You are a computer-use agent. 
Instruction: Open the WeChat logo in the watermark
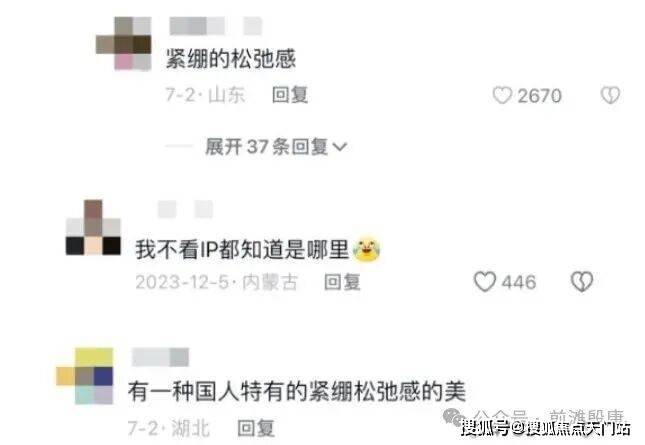point(454,417)
